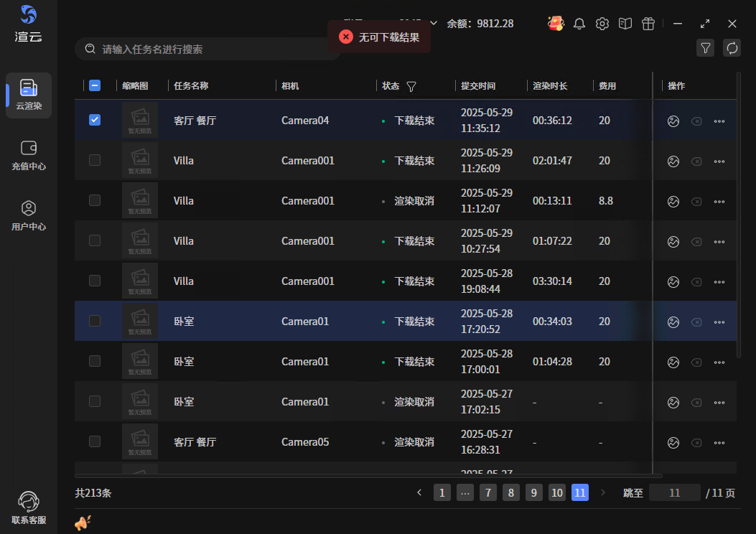Click the horizontal scrollbar below the table
Viewport: 756px width, 534px height.
(368, 475)
